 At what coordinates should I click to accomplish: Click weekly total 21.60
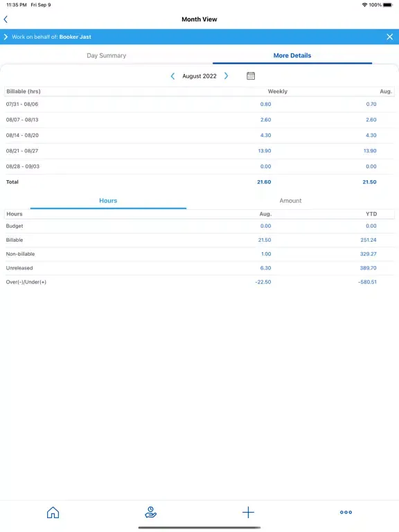[264, 182]
